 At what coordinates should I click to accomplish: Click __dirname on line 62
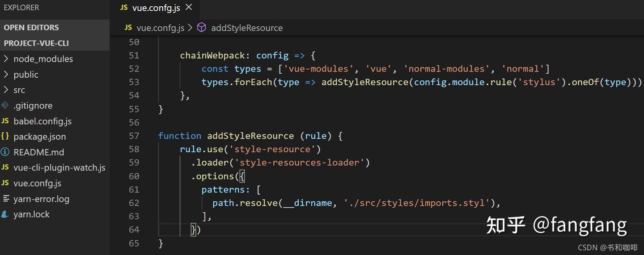[308, 203]
